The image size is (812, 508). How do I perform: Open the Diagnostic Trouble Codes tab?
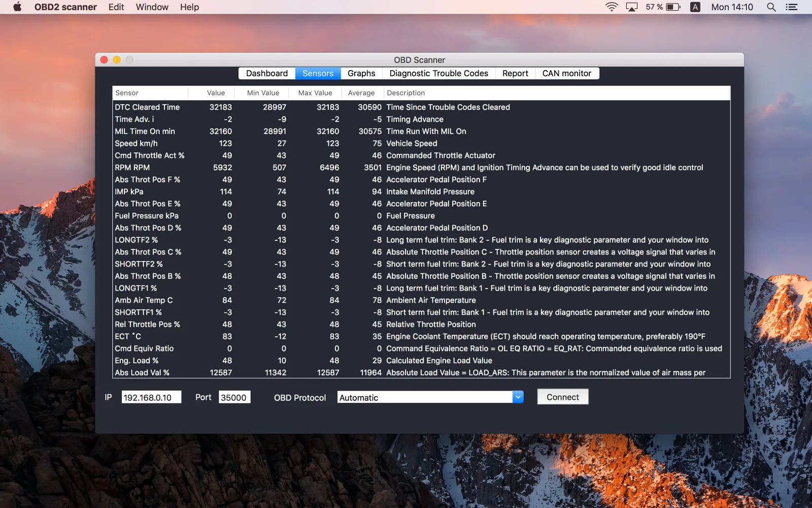438,73
